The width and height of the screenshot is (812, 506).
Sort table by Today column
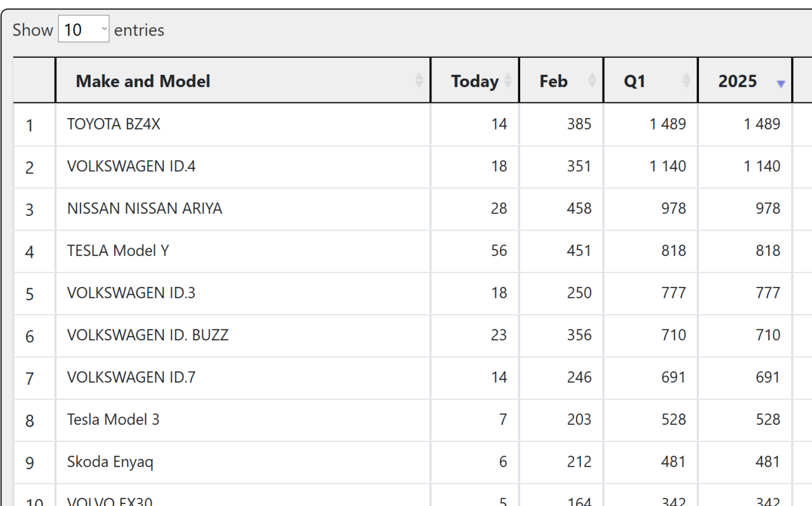click(x=475, y=81)
